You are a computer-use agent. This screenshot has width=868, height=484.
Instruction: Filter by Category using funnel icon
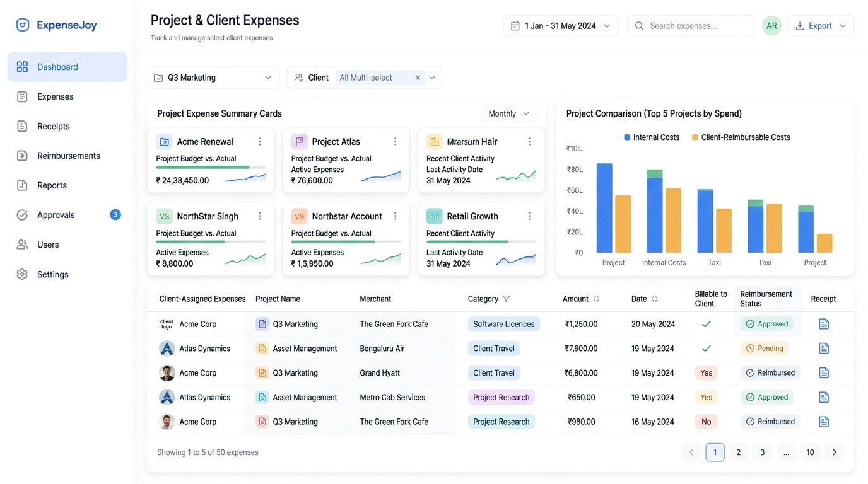(506, 299)
